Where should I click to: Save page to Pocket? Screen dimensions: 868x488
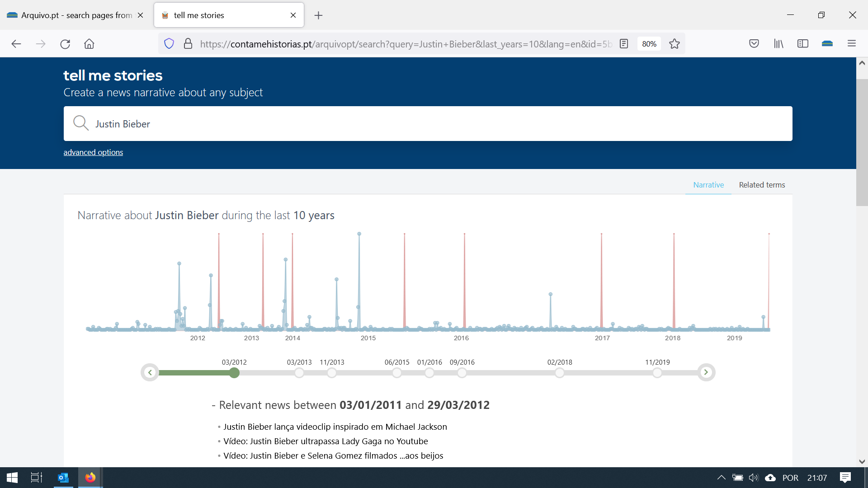click(754, 44)
